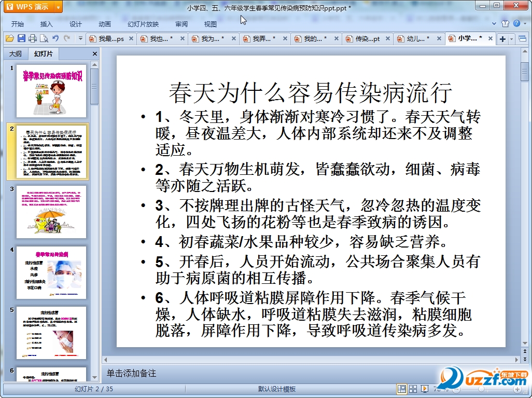Screen dimensions: 532x398
Task: Open print preview icon
Action: (x=44, y=39)
